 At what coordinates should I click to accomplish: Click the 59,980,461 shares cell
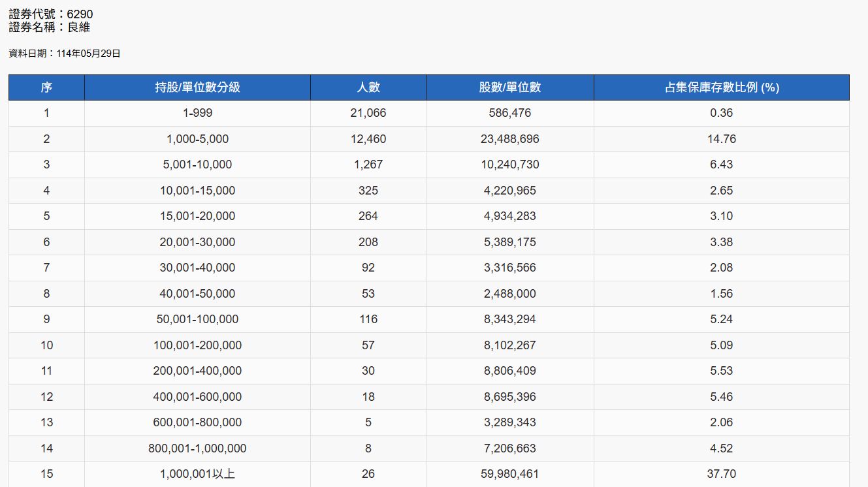(x=510, y=474)
